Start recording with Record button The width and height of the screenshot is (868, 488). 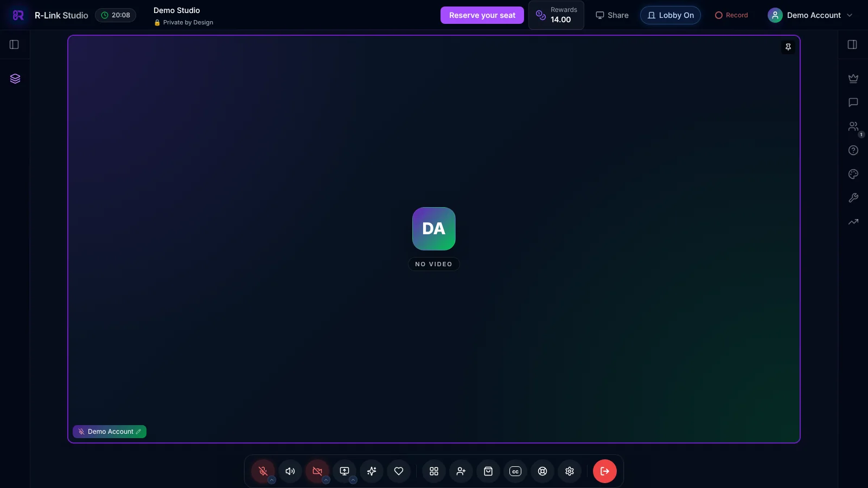731,15
